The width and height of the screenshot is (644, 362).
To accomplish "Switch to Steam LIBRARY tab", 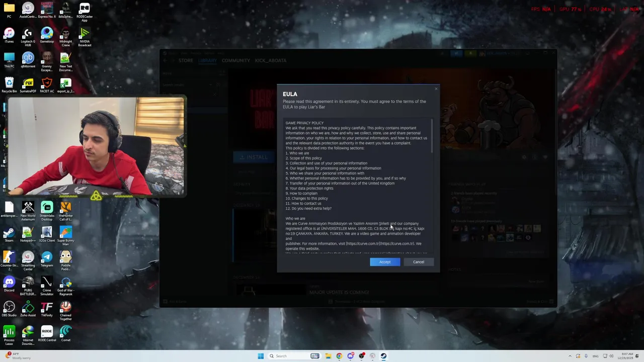I will click(x=207, y=60).
